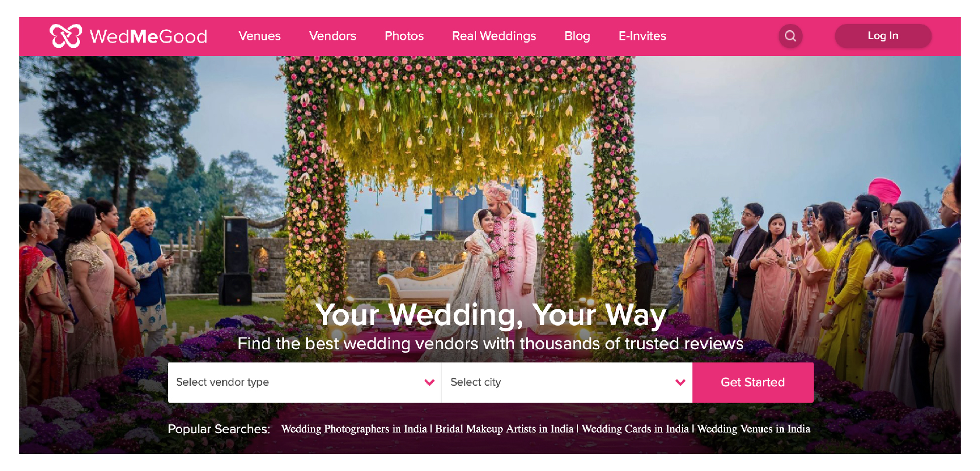The height and width of the screenshot is (471, 980).
Task: Open Bridal Makeup Artists in India link
Action: tap(504, 429)
